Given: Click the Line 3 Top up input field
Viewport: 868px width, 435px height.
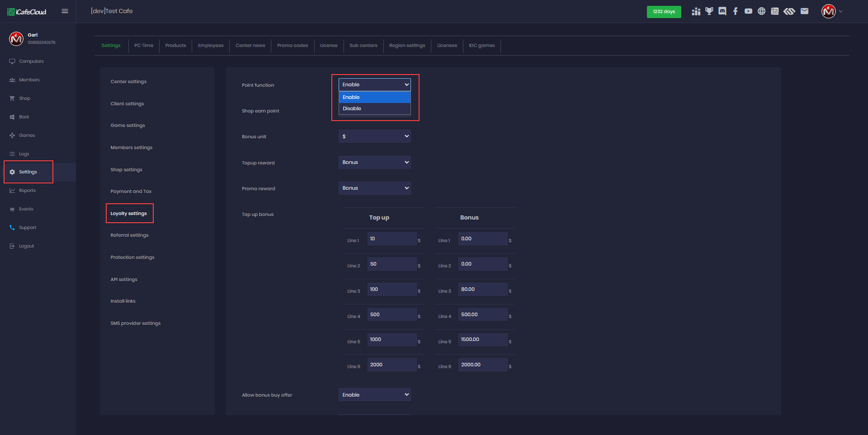Looking at the screenshot, I should pyautogui.click(x=392, y=290).
